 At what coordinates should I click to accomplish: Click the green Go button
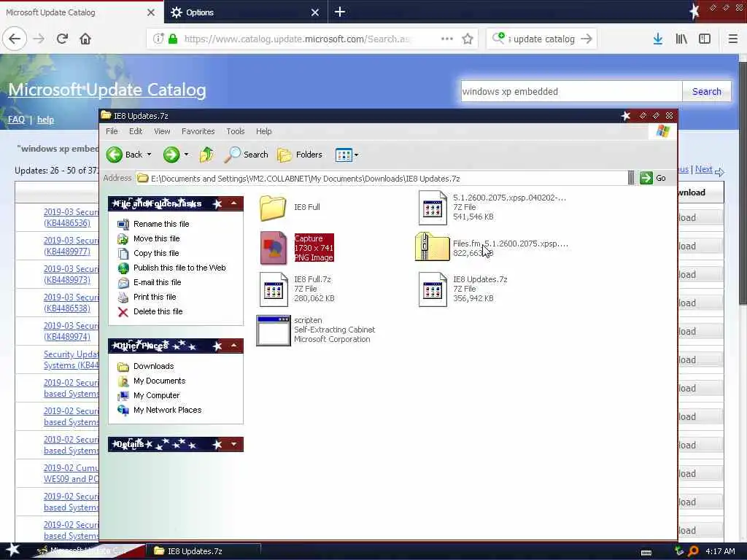[653, 178]
